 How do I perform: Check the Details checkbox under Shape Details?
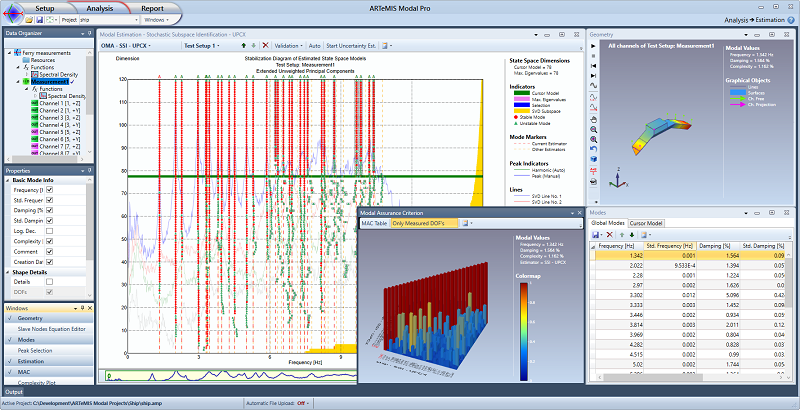[49, 282]
